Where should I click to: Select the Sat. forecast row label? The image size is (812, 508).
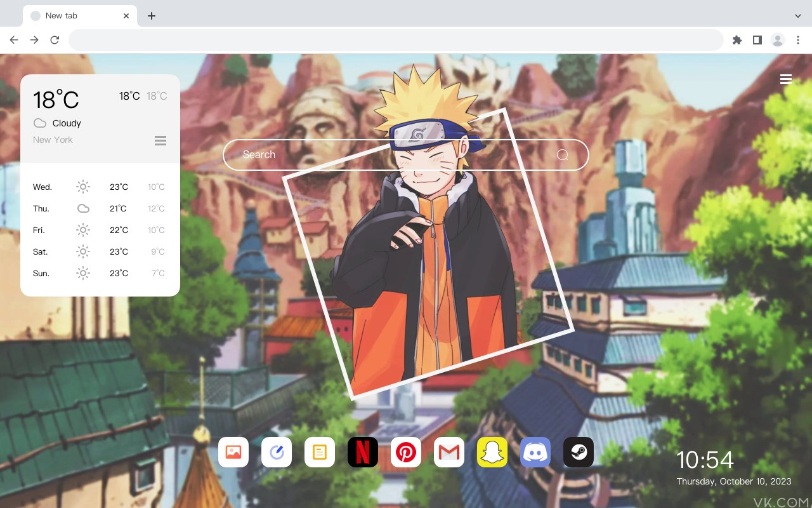click(41, 251)
